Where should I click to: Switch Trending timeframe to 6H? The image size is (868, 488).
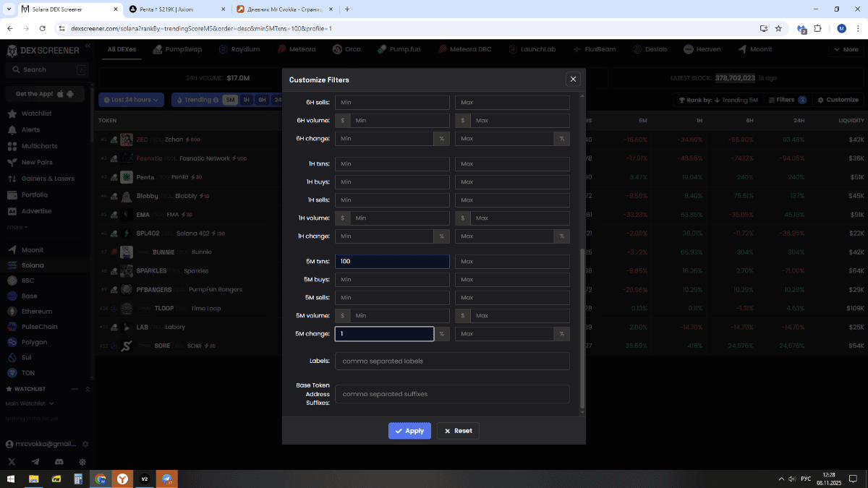point(262,100)
